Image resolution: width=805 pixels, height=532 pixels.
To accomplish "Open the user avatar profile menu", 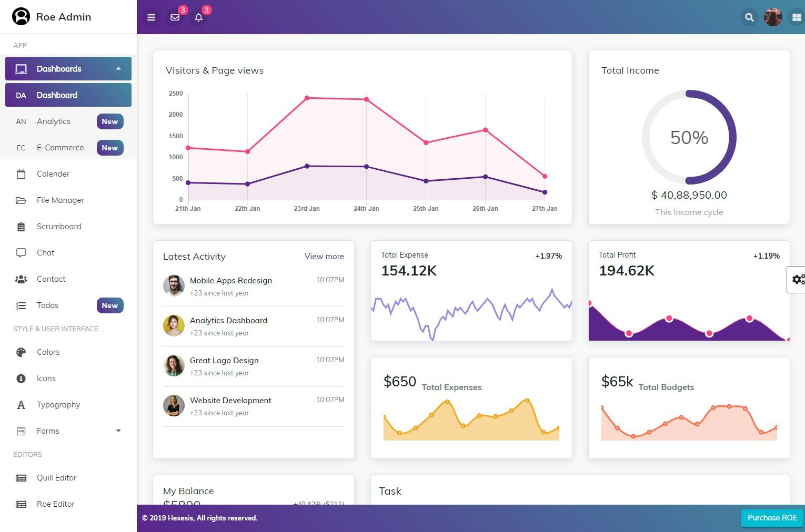I will pos(773,17).
